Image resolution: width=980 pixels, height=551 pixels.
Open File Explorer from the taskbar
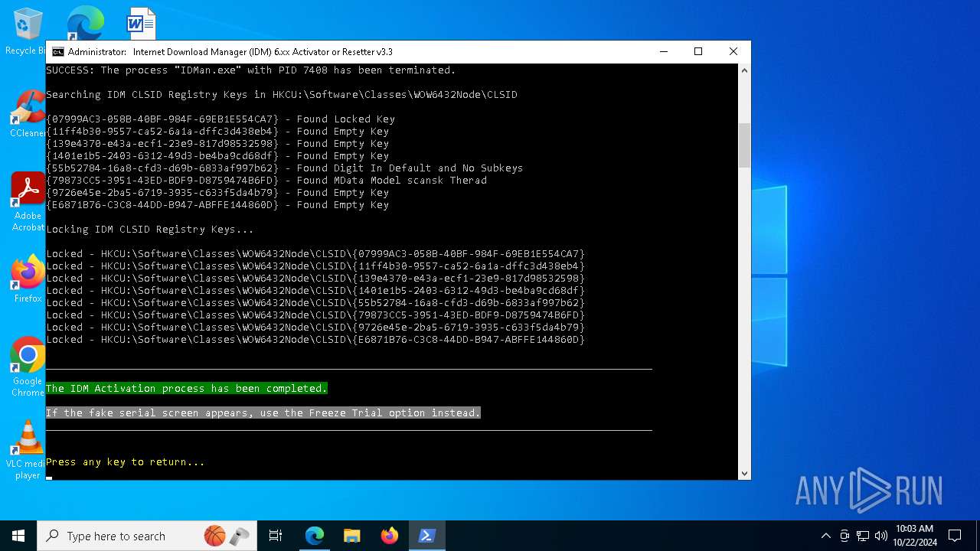click(351, 536)
